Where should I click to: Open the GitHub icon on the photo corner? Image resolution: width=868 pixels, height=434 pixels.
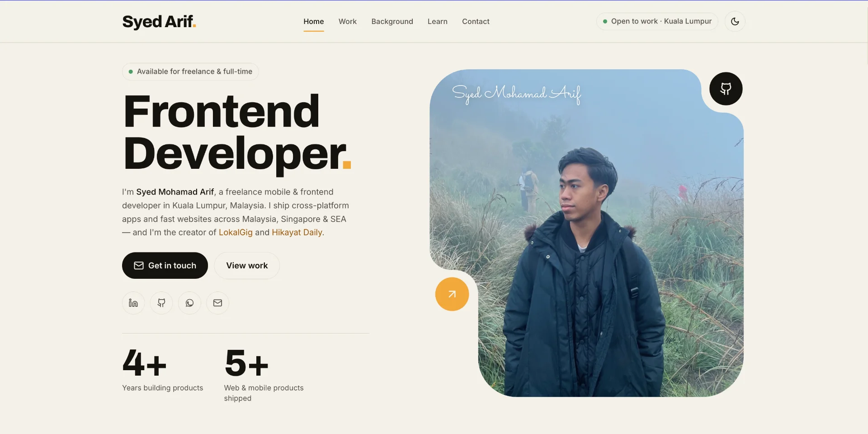tap(726, 89)
